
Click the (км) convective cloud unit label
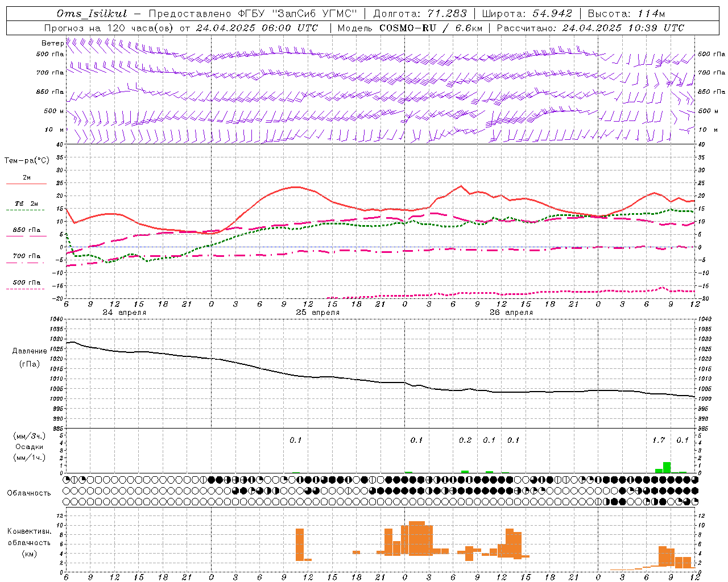click(29, 554)
